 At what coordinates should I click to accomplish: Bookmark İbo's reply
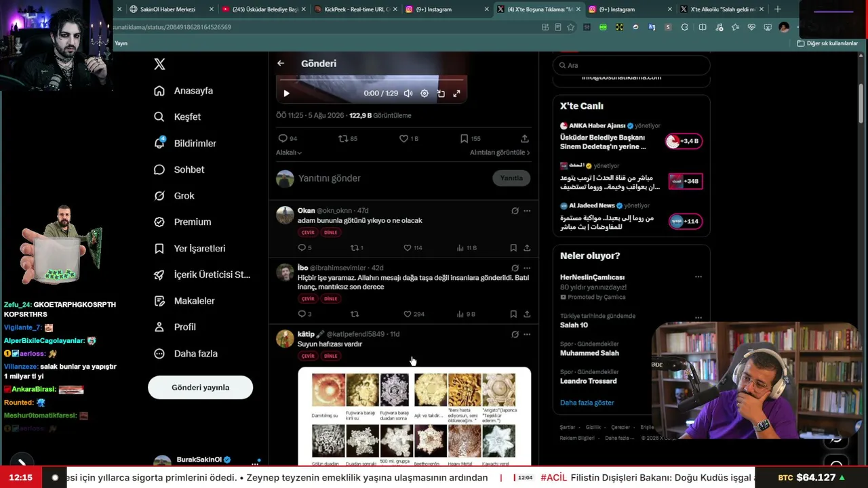tap(513, 314)
